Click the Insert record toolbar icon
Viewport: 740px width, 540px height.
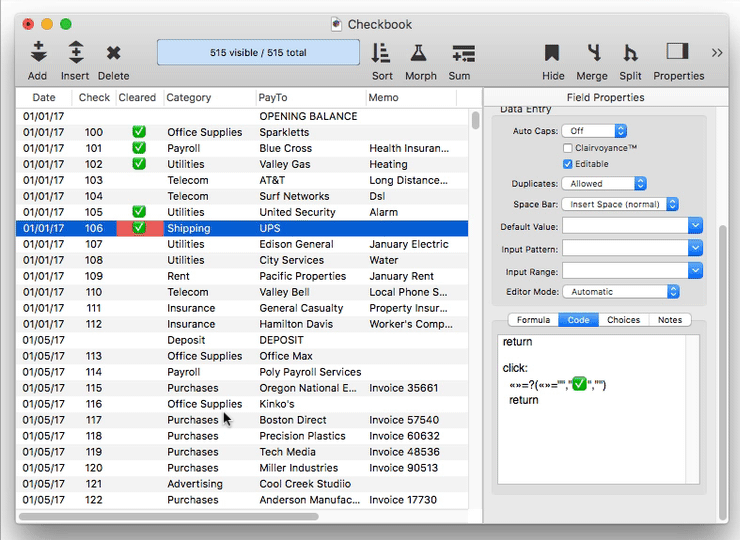tap(75, 53)
